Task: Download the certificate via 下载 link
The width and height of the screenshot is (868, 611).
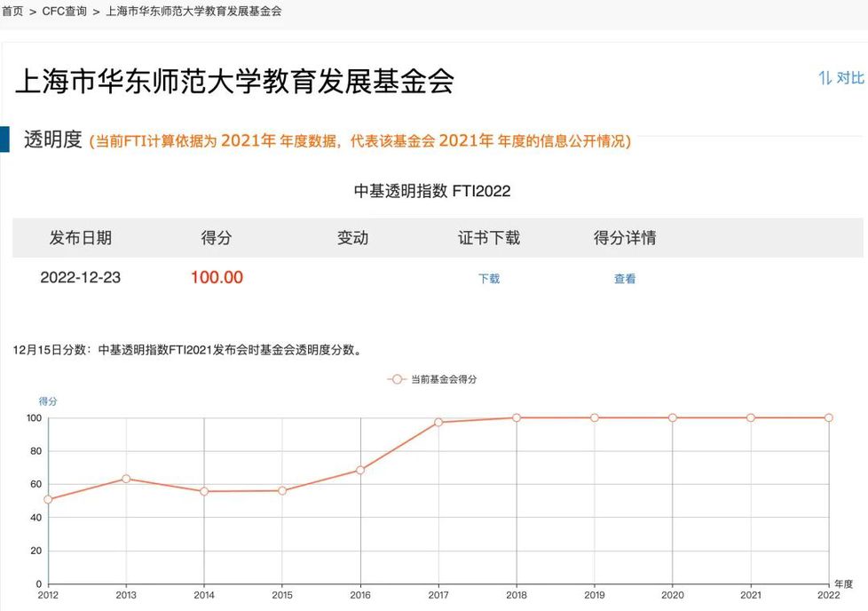Action: pos(489,278)
